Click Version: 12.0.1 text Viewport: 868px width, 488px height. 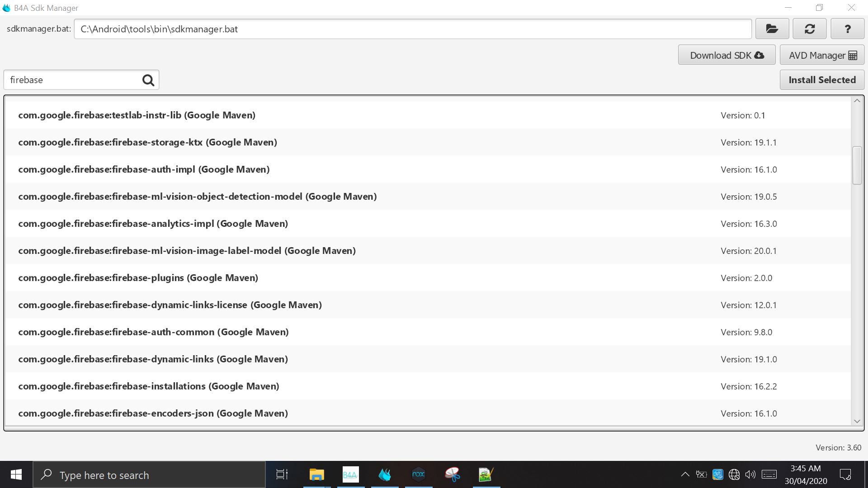(x=749, y=305)
